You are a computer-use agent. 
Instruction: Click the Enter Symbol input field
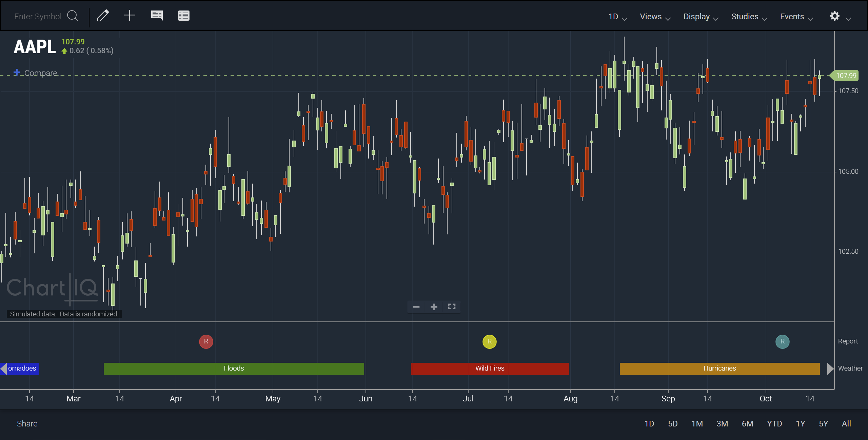pyautogui.click(x=38, y=16)
